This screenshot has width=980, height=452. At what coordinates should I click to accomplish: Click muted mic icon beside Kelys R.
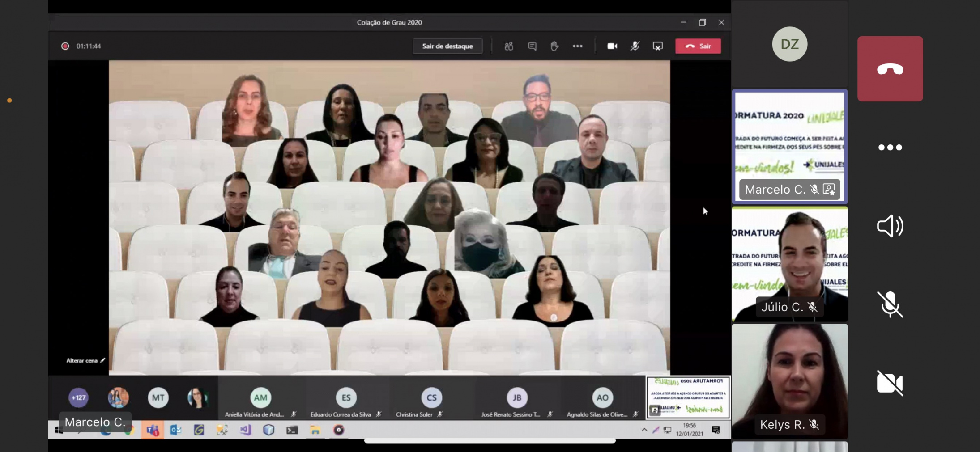(x=814, y=424)
